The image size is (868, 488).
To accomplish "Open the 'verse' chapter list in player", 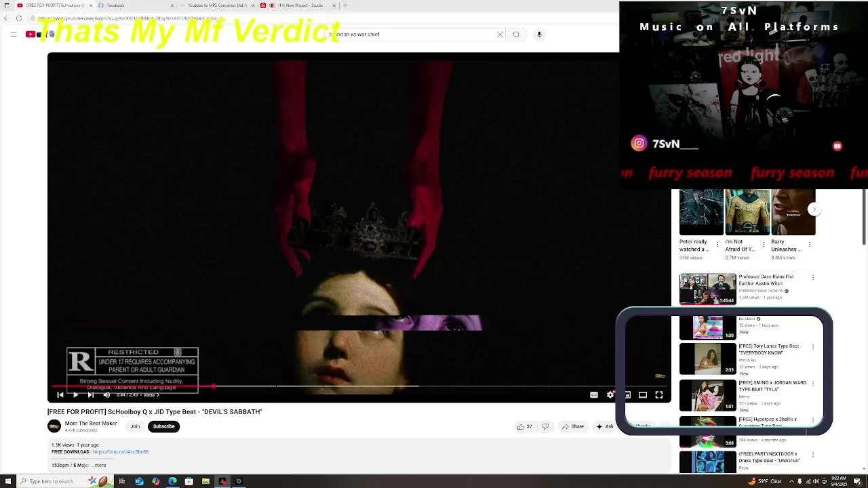I will pos(151,394).
